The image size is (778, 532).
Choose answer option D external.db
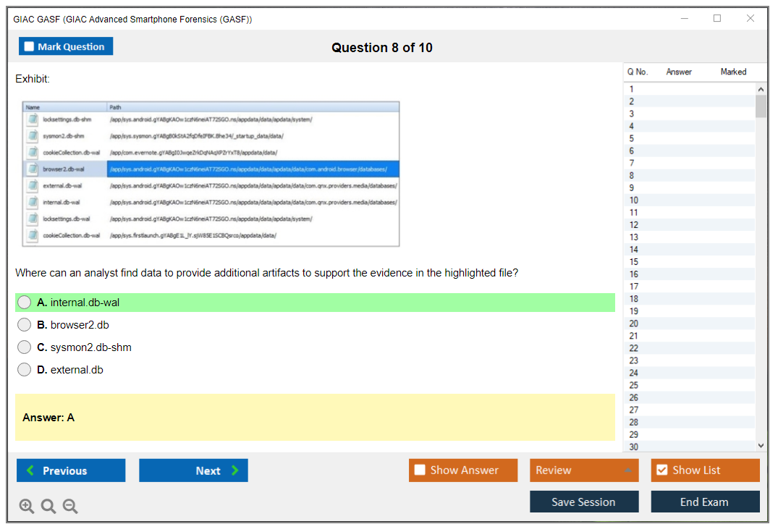(x=25, y=370)
